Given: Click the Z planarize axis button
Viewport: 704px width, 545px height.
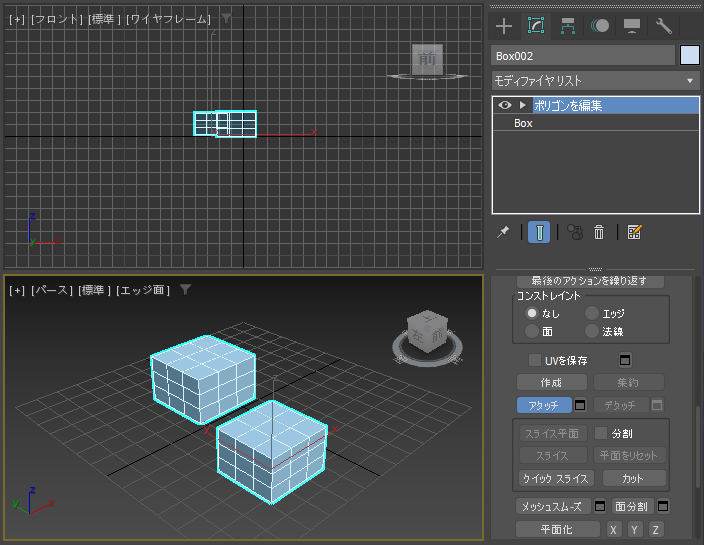Looking at the screenshot, I should click(656, 529).
